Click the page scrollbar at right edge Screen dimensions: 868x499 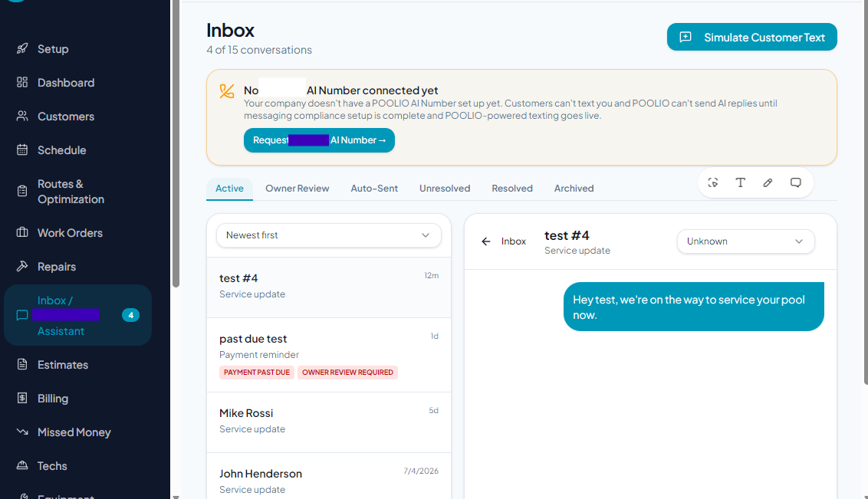coord(866,192)
